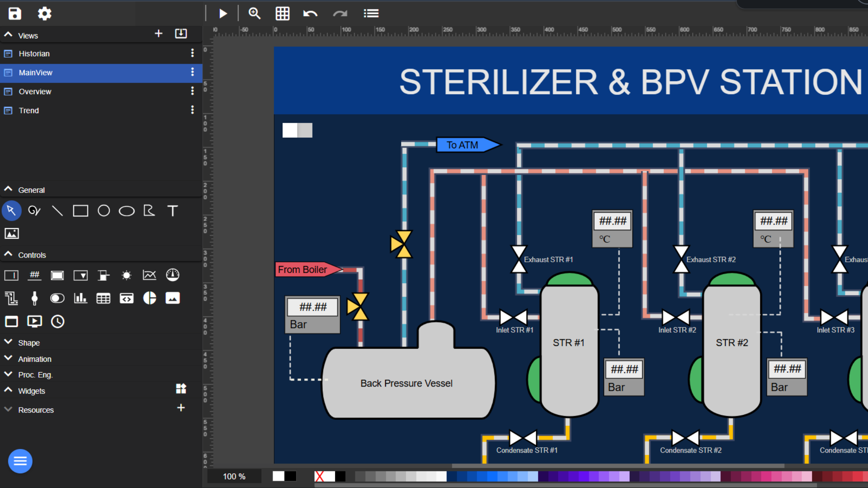Viewport: 868px width, 488px height.
Task: Toggle the grid display on the canvas
Action: 282,13
